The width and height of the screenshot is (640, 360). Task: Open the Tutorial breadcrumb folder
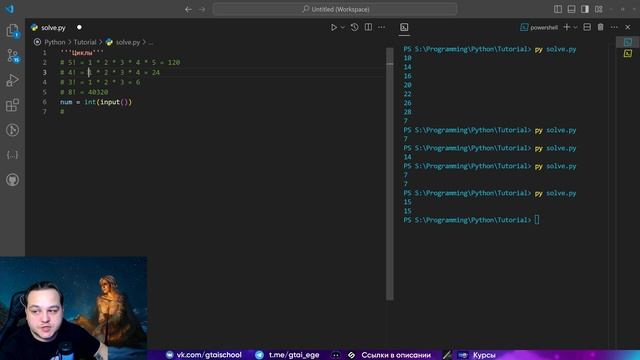[85, 42]
